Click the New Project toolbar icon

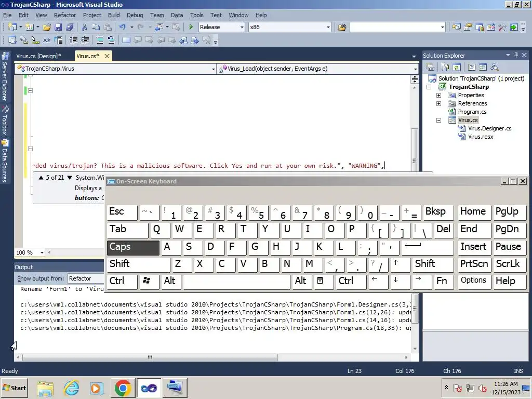[12, 27]
